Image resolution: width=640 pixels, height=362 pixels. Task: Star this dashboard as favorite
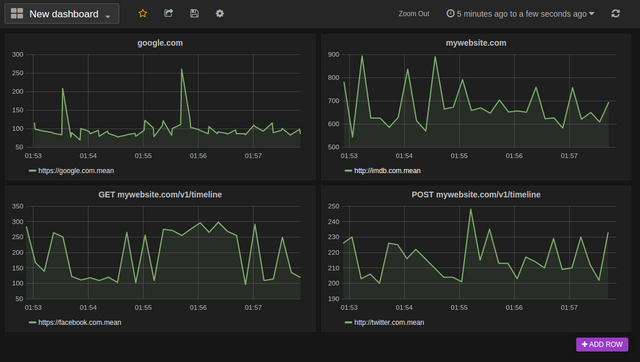[x=142, y=13]
